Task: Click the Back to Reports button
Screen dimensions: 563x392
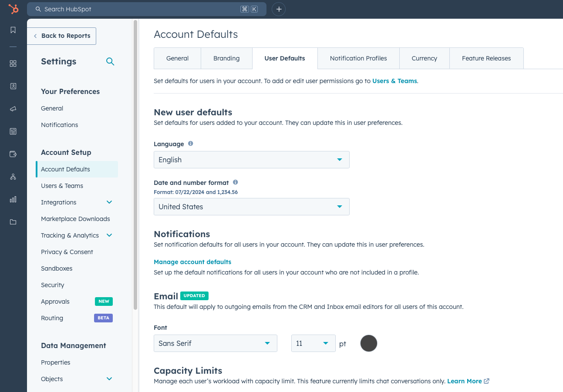Action: tap(61, 36)
